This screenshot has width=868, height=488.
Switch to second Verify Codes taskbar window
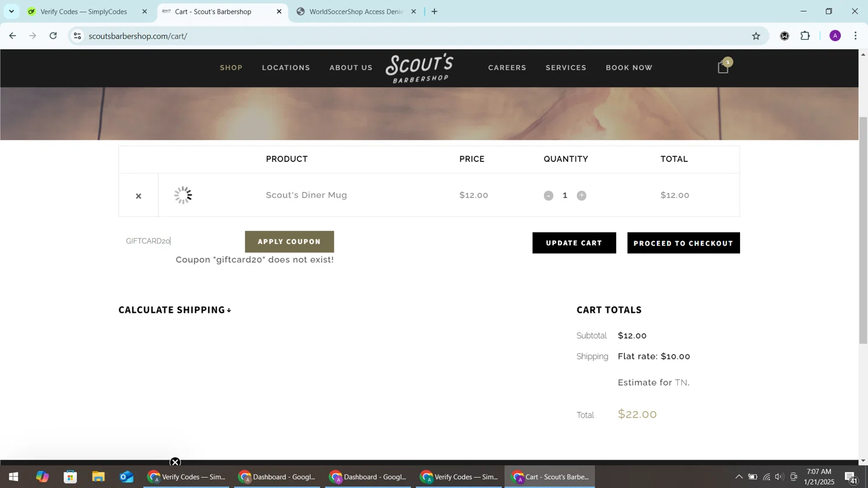point(459,477)
